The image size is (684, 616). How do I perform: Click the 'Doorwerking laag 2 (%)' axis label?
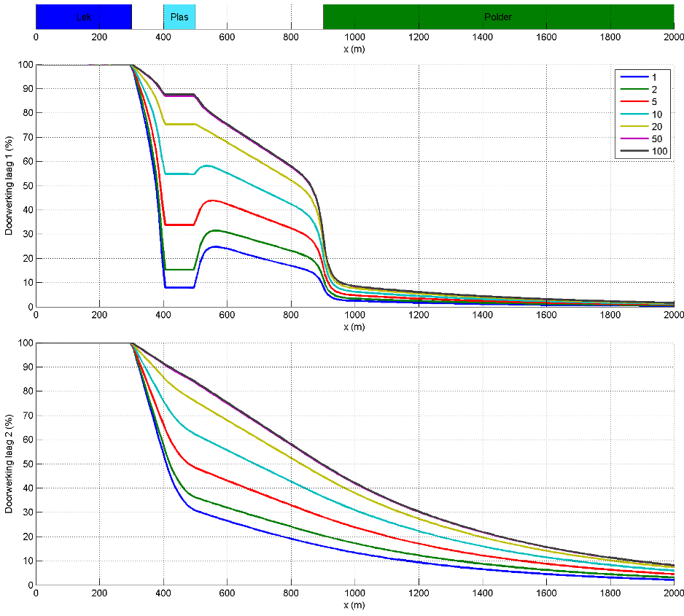click(9, 464)
